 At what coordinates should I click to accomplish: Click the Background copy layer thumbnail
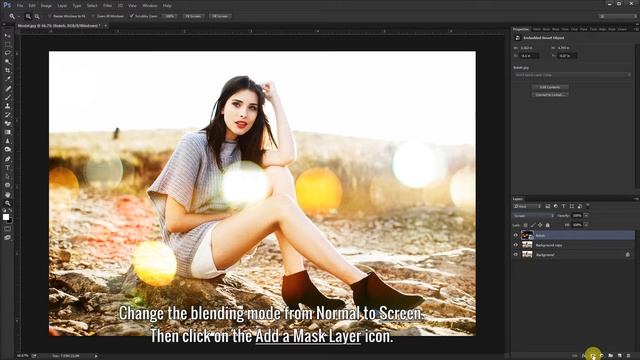(527, 245)
